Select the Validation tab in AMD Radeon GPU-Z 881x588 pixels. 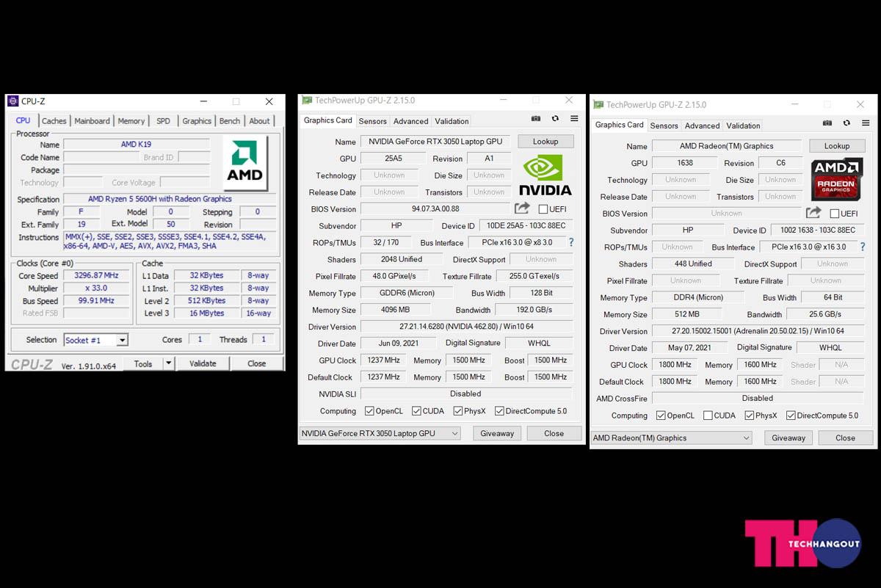[744, 126]
